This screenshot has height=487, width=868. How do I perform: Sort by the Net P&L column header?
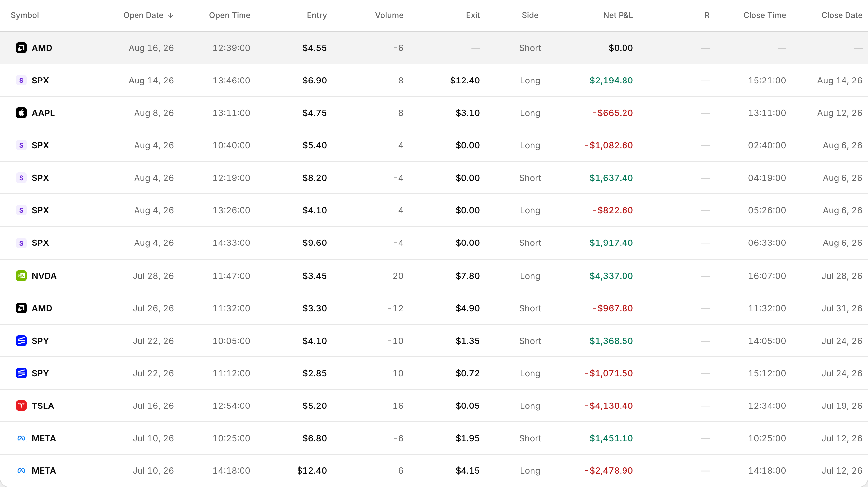point(618,15)
